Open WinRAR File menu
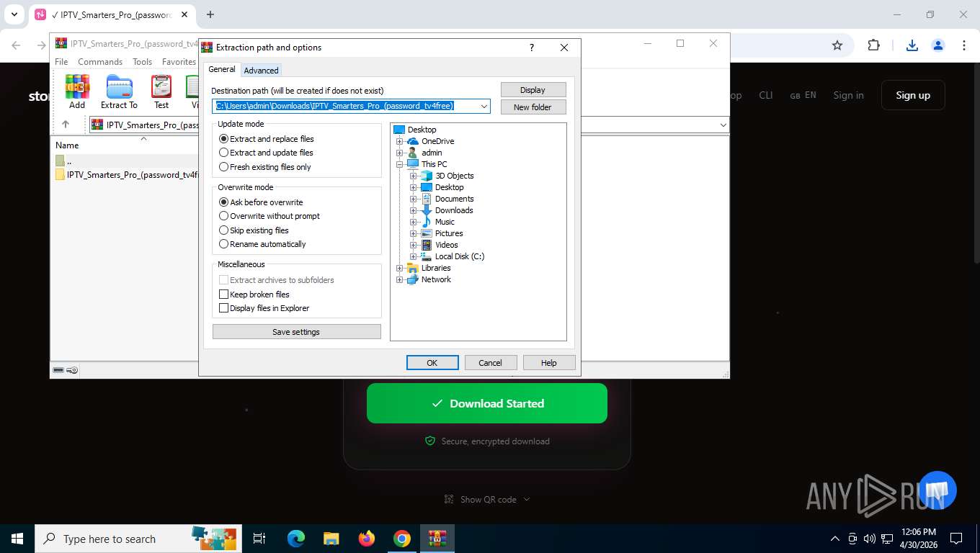The width and height of the screenshot is (980, 553). pyautogui.click(x=61, y=62)
